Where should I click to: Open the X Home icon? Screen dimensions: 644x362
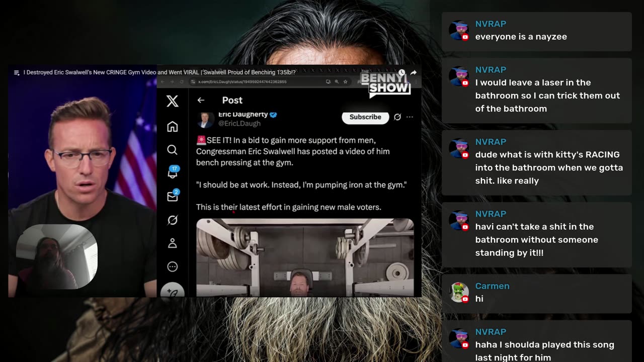coord(173,126)
